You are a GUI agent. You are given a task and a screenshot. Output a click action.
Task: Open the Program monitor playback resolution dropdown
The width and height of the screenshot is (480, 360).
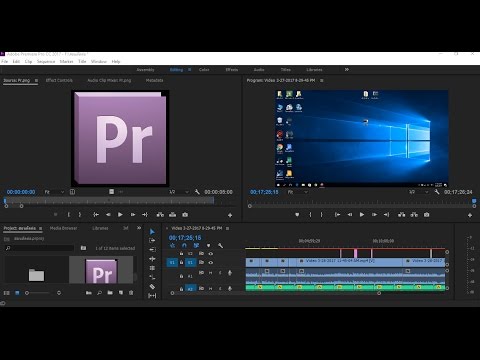point(419,192)
